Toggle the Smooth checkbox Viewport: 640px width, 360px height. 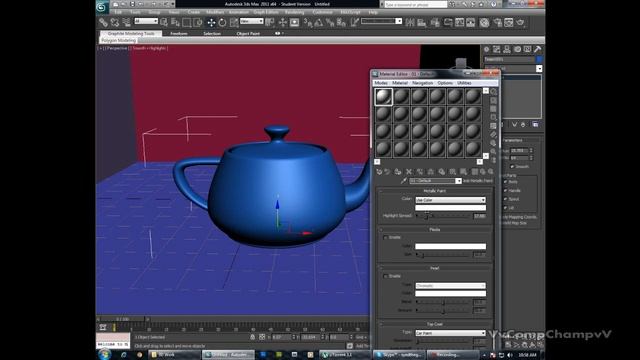(x=513, y=167)
